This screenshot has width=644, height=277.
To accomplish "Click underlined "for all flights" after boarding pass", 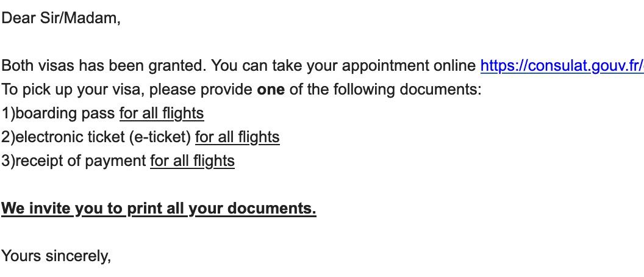I will pos(162,113).
